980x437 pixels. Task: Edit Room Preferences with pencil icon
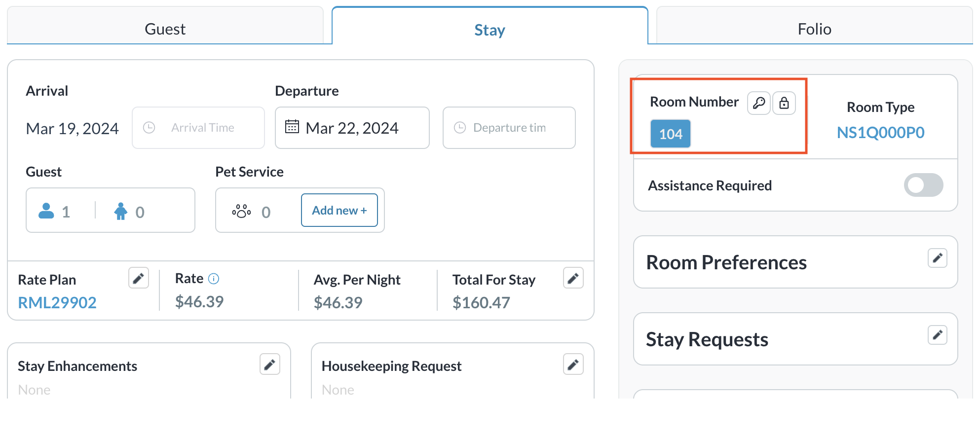click(x=937, y=258)
